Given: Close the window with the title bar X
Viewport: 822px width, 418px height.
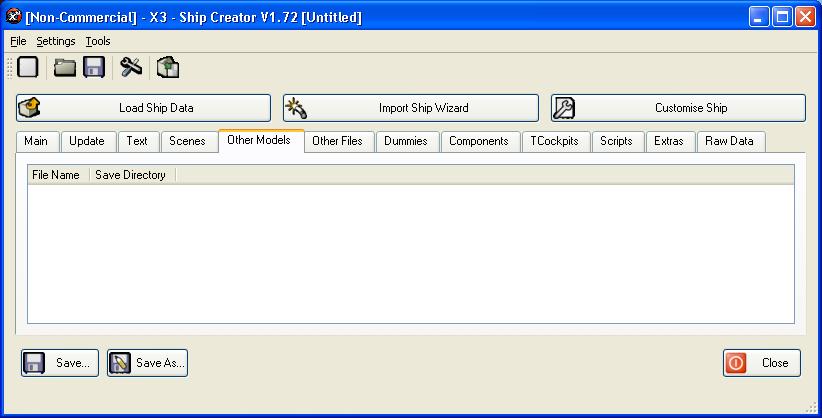Looking at the screenshot, I should point(805,17).
